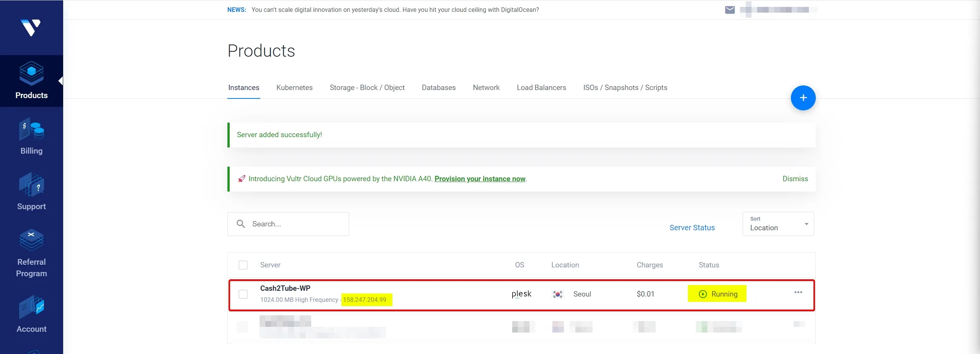Viewport: 980px width, 354px height.
Task: Click the OS column header
Action: [x=519, y=265]
